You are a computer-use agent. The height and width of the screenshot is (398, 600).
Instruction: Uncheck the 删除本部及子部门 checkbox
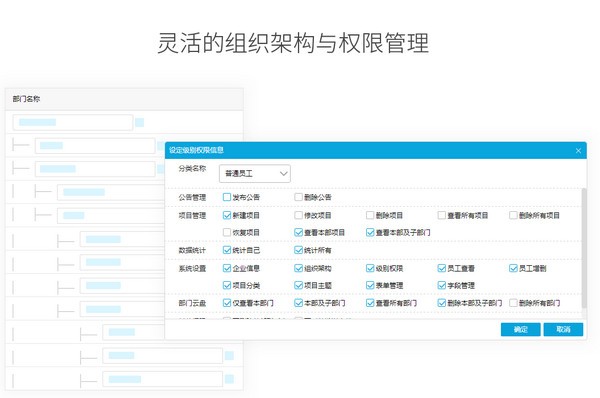[x=441, y=303]
